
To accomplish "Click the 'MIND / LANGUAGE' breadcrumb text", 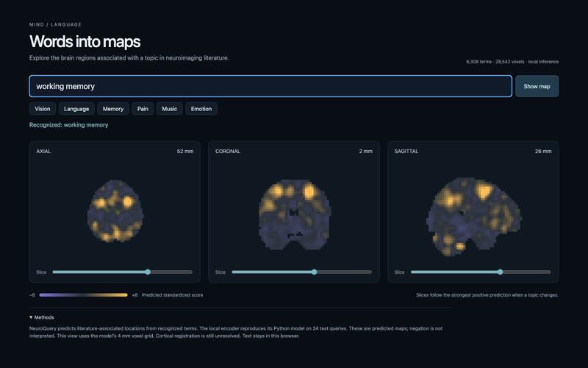I will tap(56, 24).
